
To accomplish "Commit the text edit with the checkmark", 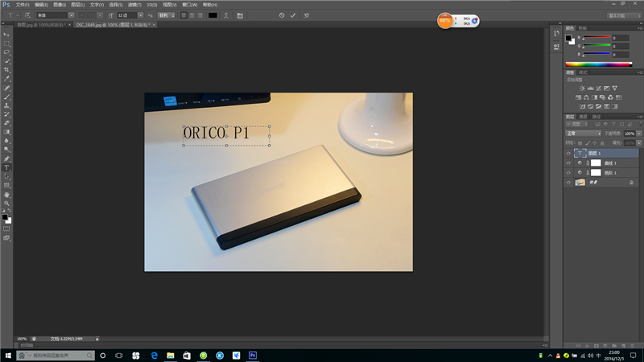I will [293, 15].
